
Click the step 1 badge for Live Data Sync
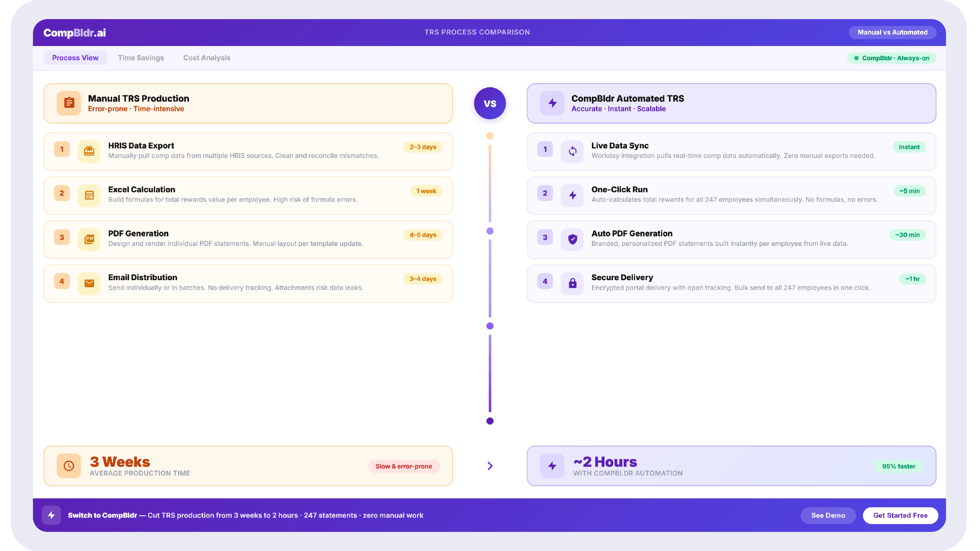pyautogui.click(x=545, y=149)
